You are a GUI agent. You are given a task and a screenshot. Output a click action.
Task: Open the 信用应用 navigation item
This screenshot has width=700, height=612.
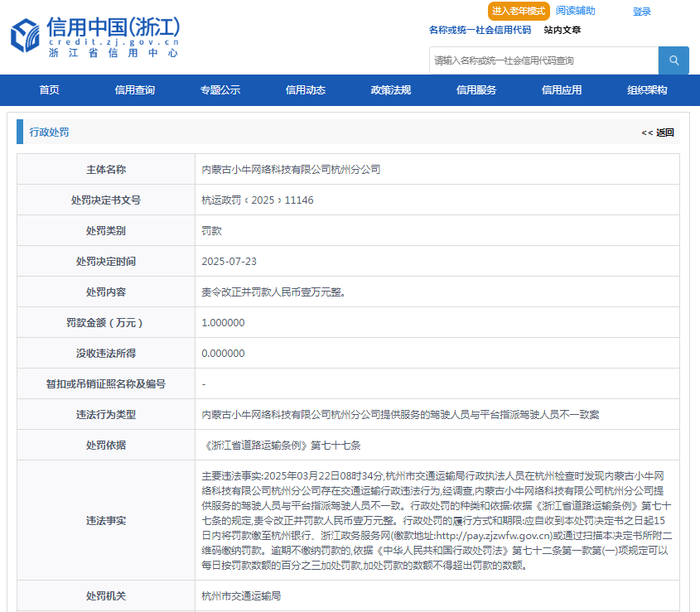[562, 90]
